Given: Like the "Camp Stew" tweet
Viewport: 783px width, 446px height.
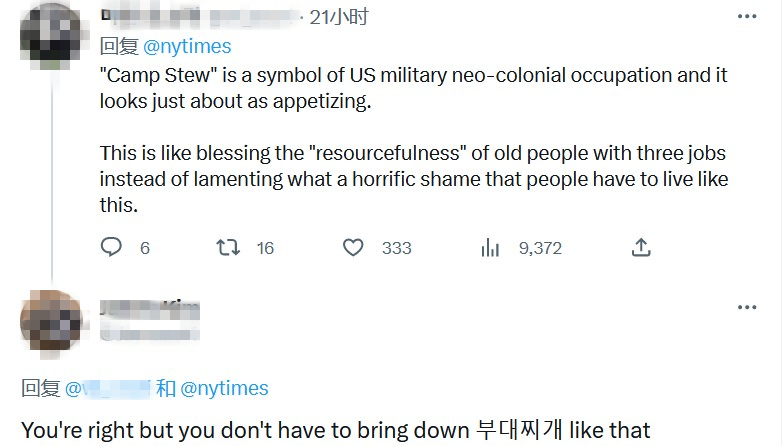Looking at the screenshot, I should (353, 247).
